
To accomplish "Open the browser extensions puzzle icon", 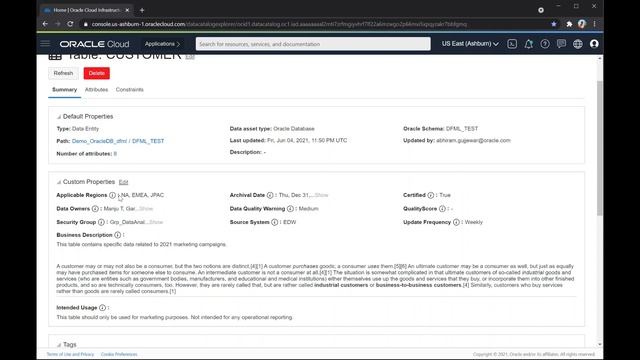I will [569, 24].
